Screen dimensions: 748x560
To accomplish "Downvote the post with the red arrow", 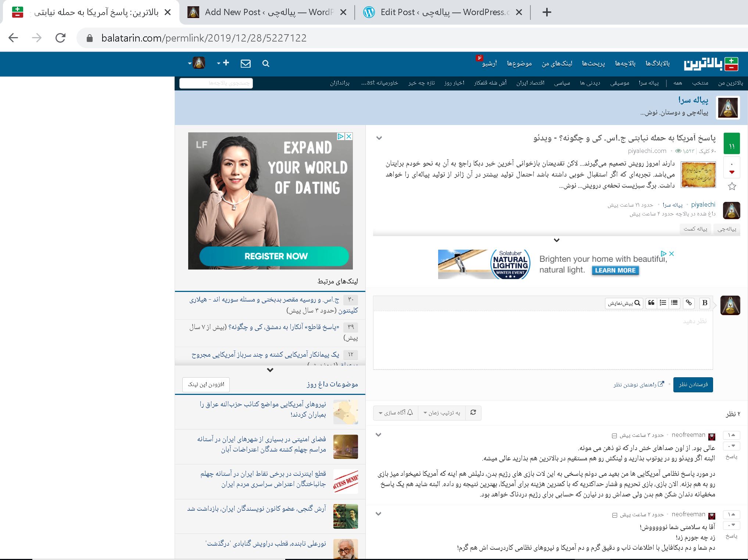I will [731, 172].
